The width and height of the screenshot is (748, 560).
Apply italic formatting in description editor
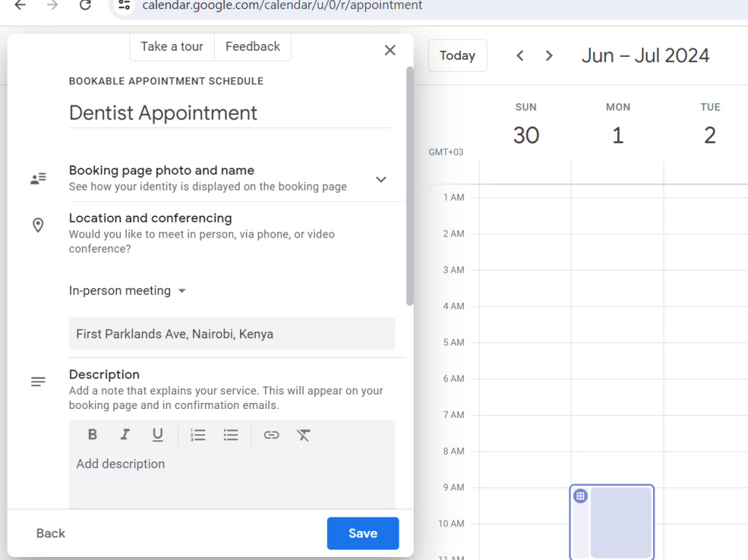125,434
